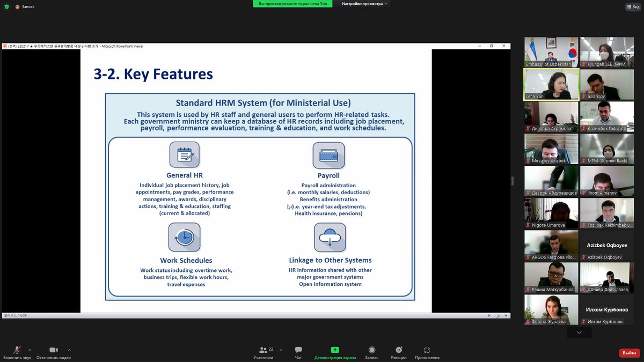Screen dimensions: 644x362
Task: Select Nigora Umarova video thumbnail
Action: [x=551, y=213]
